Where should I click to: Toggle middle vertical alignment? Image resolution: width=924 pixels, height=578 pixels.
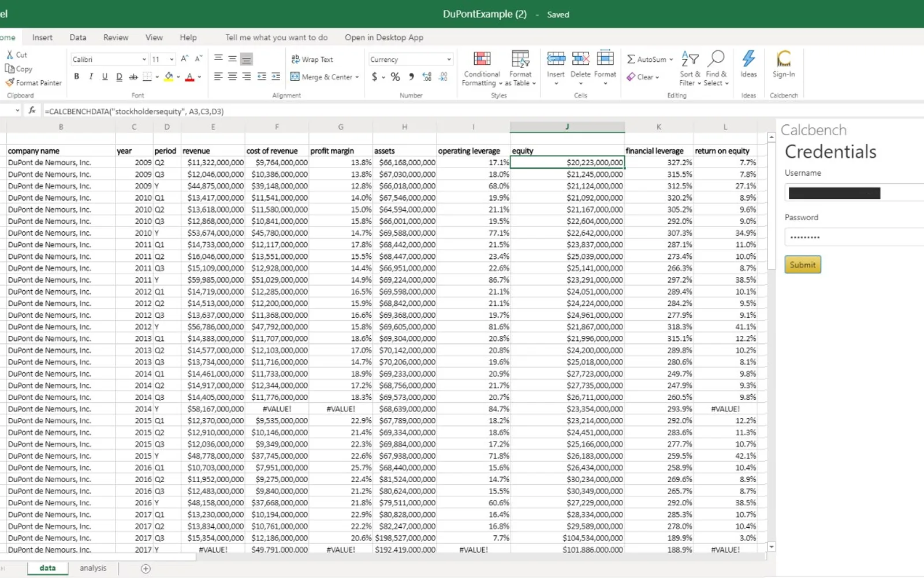click(232, 59)
